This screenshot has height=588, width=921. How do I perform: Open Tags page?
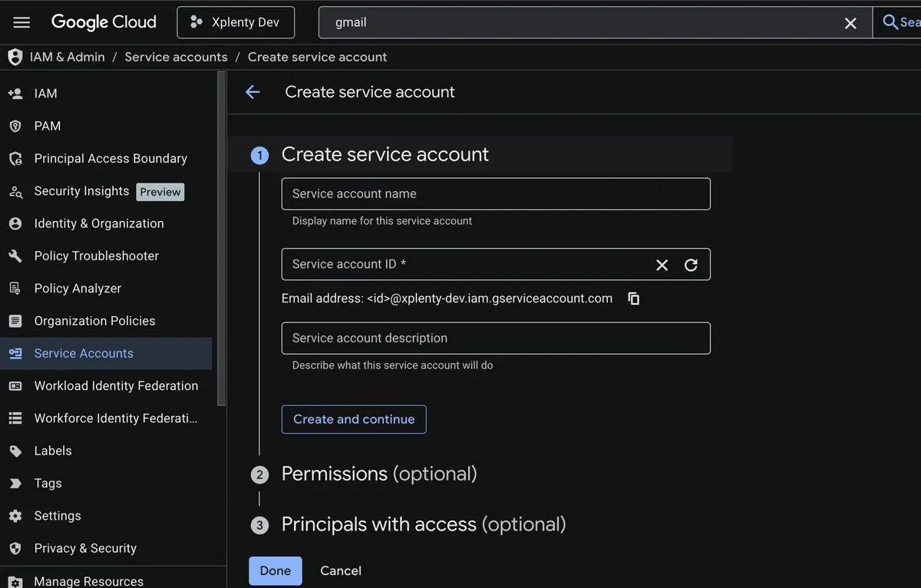48,484
